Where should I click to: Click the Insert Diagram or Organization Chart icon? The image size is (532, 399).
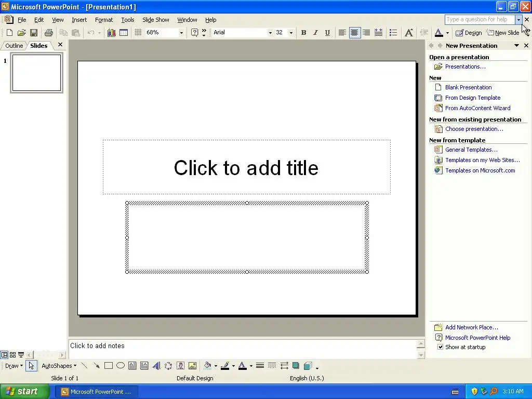(168, 365)
